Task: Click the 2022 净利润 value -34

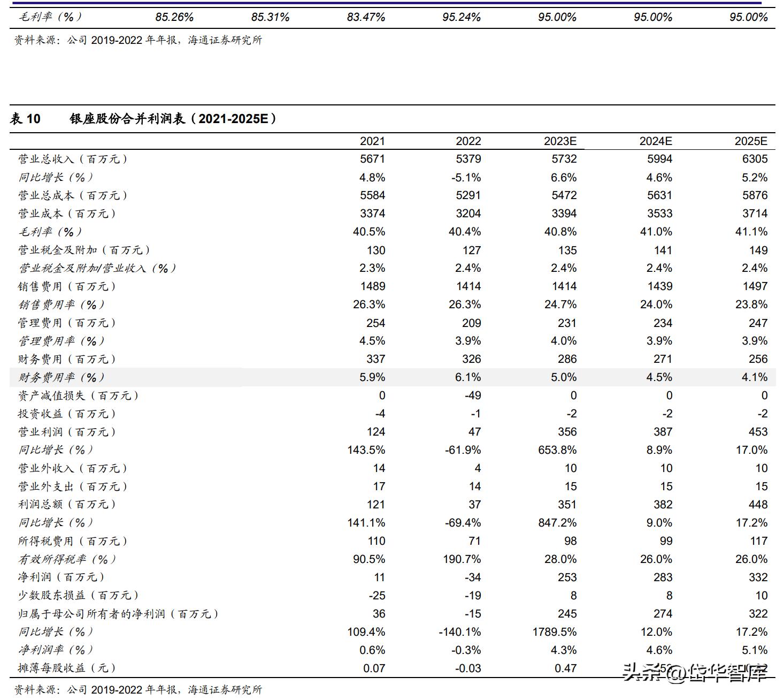Action: coord(472,577)
